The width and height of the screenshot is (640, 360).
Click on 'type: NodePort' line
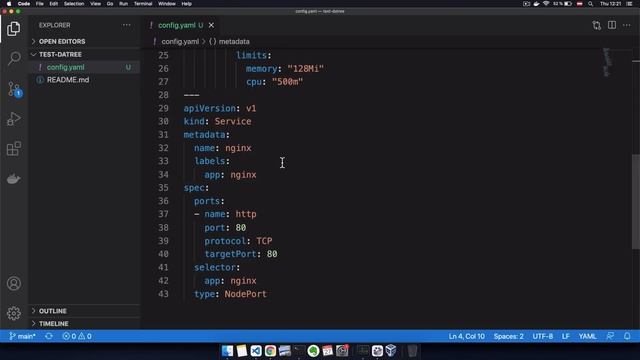230,294
